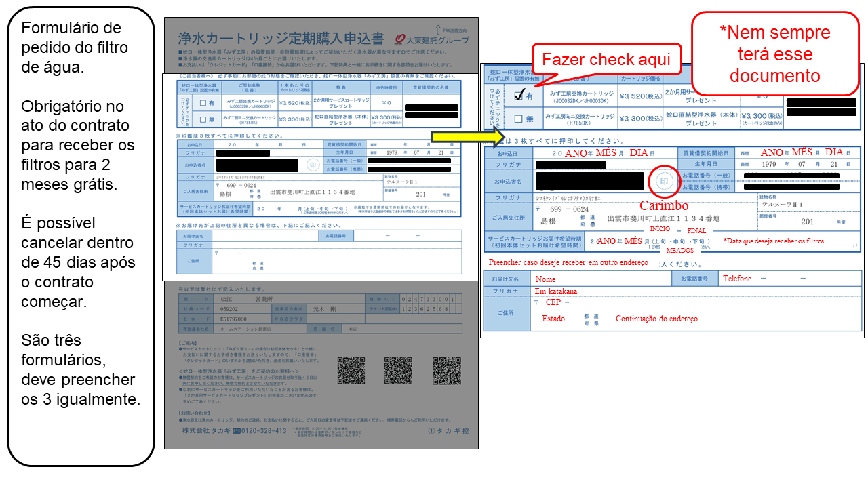
Task: Click the free-dial phone icon before 0120-328-413
Action: pos(237,431)
